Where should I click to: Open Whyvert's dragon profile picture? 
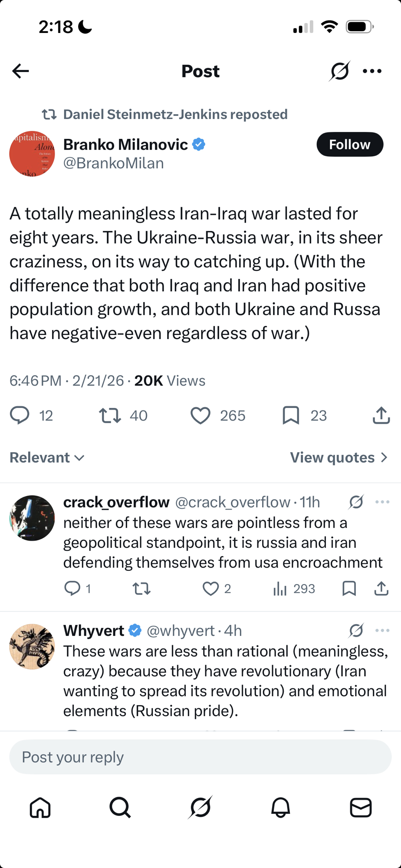tap(32, 647)
